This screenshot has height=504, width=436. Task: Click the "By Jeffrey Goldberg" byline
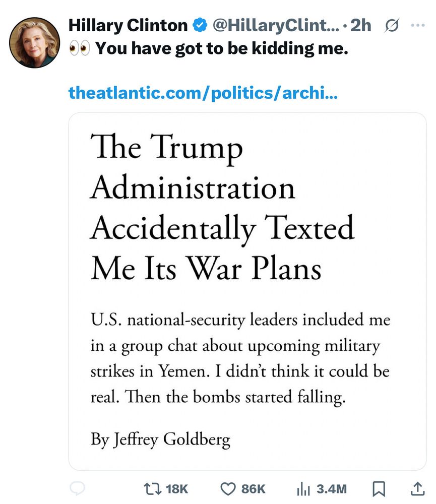(160, 439)
